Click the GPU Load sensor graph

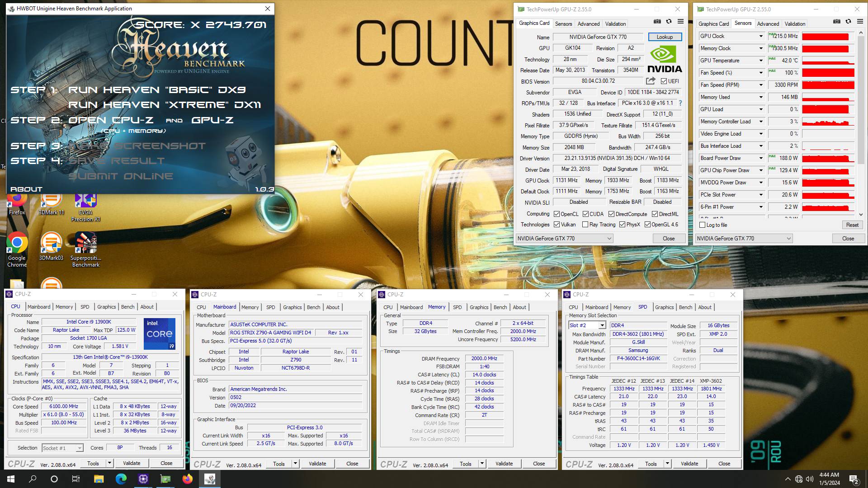click(828, 109)
